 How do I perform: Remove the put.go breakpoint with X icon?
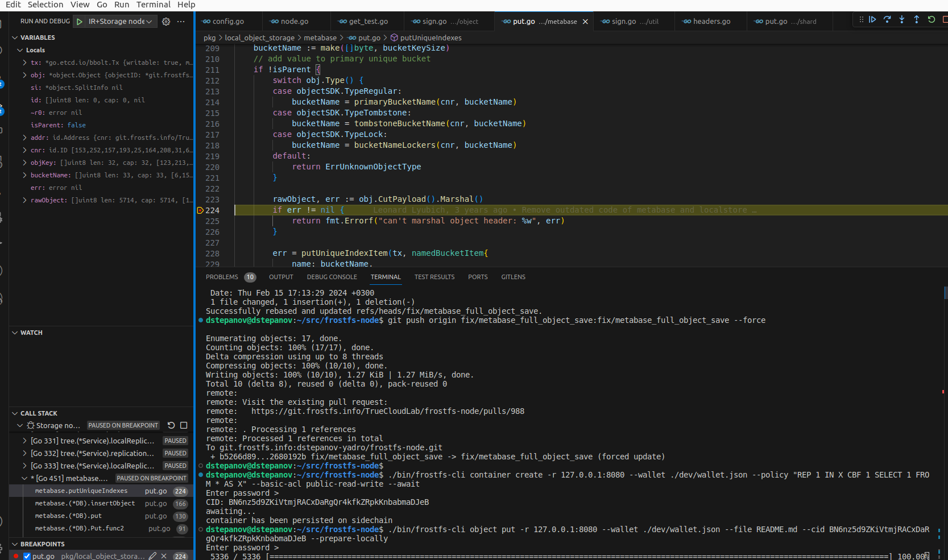[164, 556]
